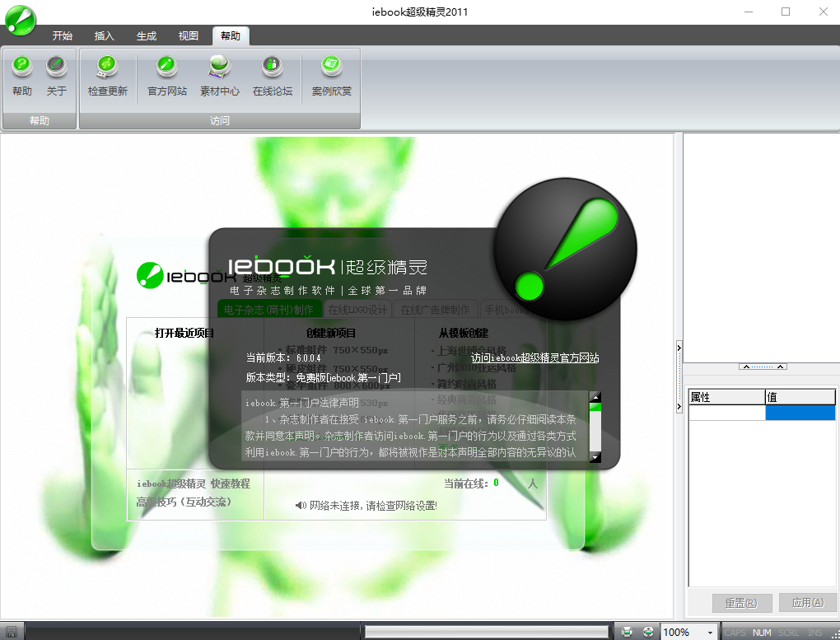Collapse the right panel via the vertical splitter handle
Image resolution: width=840 pixels, height=640 pixels.
coord(679,376)
